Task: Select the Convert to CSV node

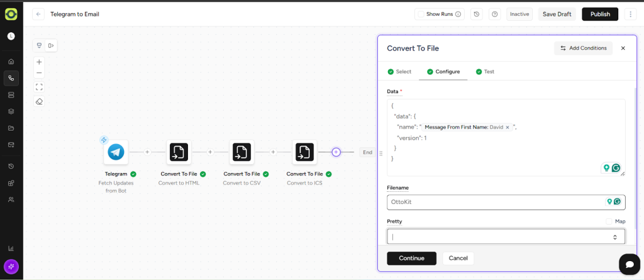Action: pyautogui.click(x=241, y=152)
